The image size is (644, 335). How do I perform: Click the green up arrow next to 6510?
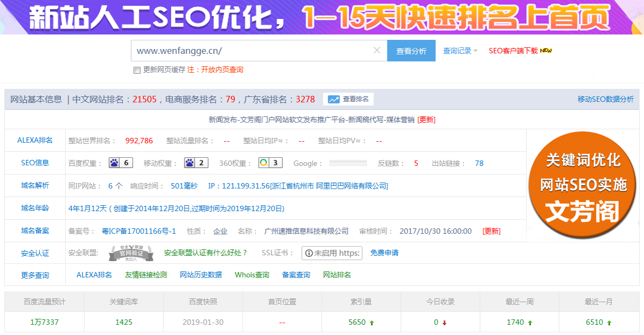[609, 323]
